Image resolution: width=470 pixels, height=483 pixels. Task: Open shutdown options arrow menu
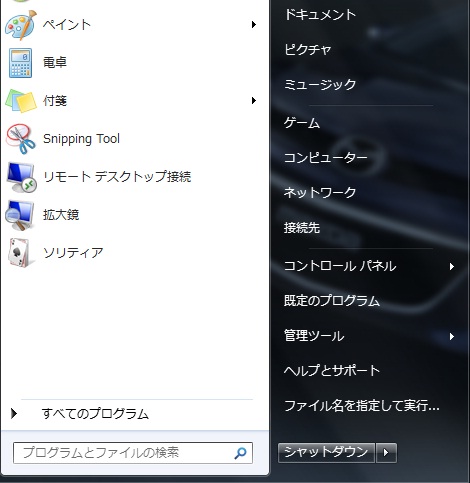pyautogui.click(x=386, y=453)
